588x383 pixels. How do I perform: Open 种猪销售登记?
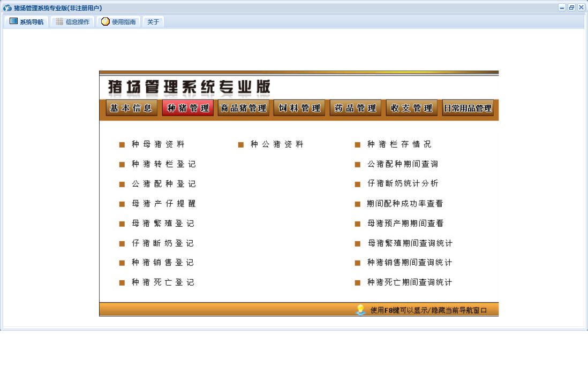(163, 263)
